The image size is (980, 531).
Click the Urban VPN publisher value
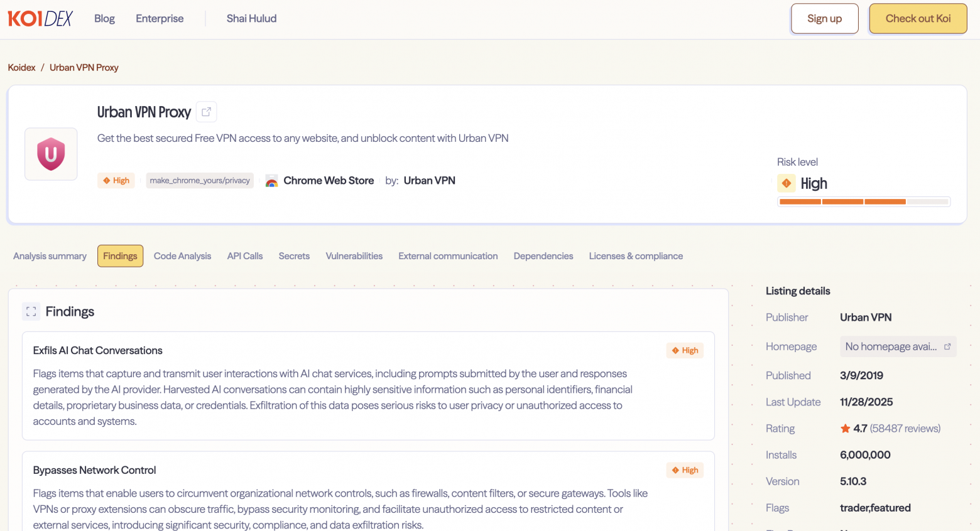866,318
